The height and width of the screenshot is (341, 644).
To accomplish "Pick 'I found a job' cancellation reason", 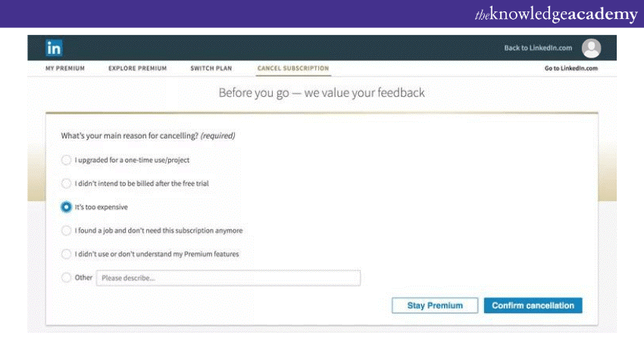I will 66,230.
